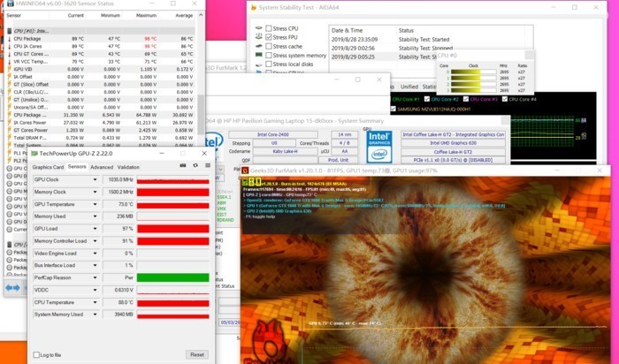Click the disk icon beside Stress local disks
The height and width of the screenshot is (364, 619).
click(x=258, y=64)
